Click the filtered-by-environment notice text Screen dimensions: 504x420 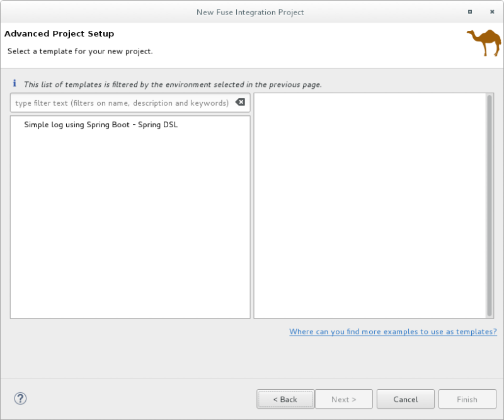tap(173, 84)
